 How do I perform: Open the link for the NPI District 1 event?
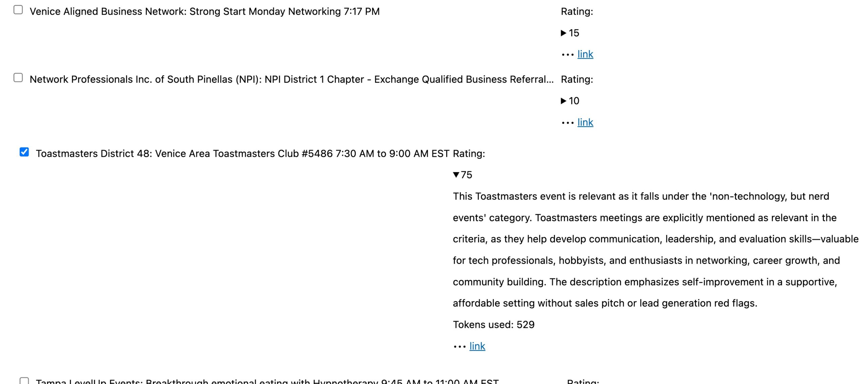(585, 122)
